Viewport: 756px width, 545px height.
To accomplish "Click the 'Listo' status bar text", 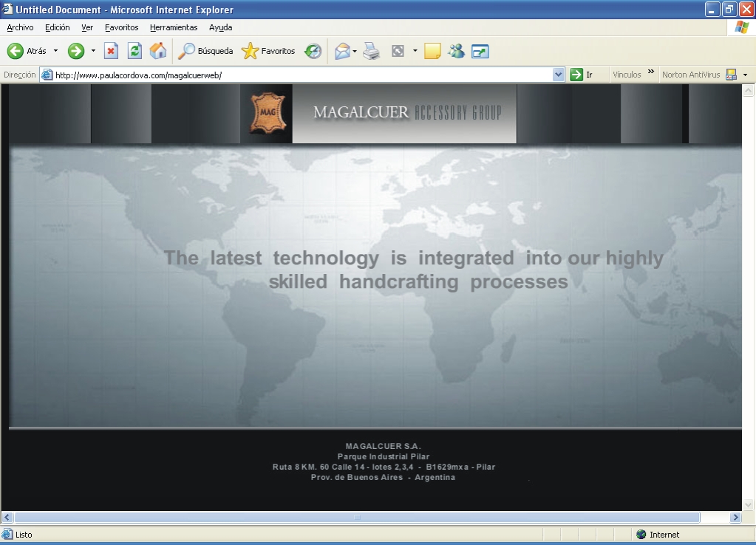I will [x=24, y=535].
